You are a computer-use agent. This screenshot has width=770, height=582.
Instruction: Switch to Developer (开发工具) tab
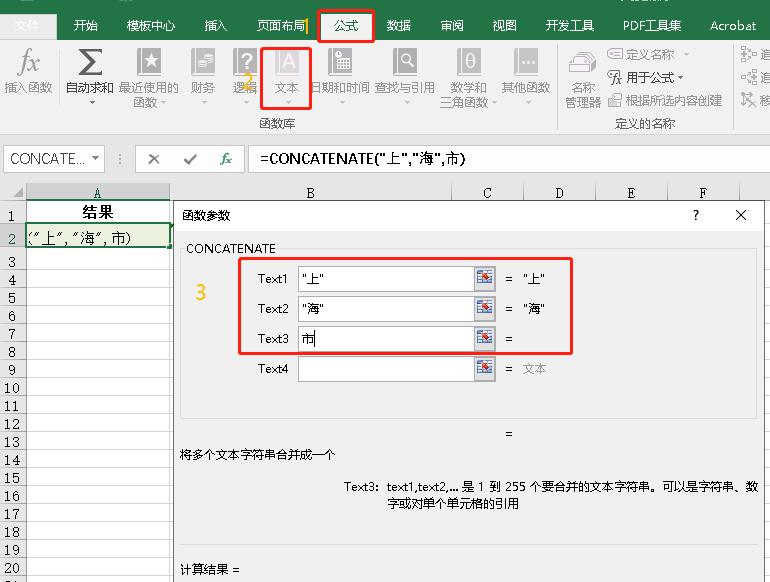570,26
